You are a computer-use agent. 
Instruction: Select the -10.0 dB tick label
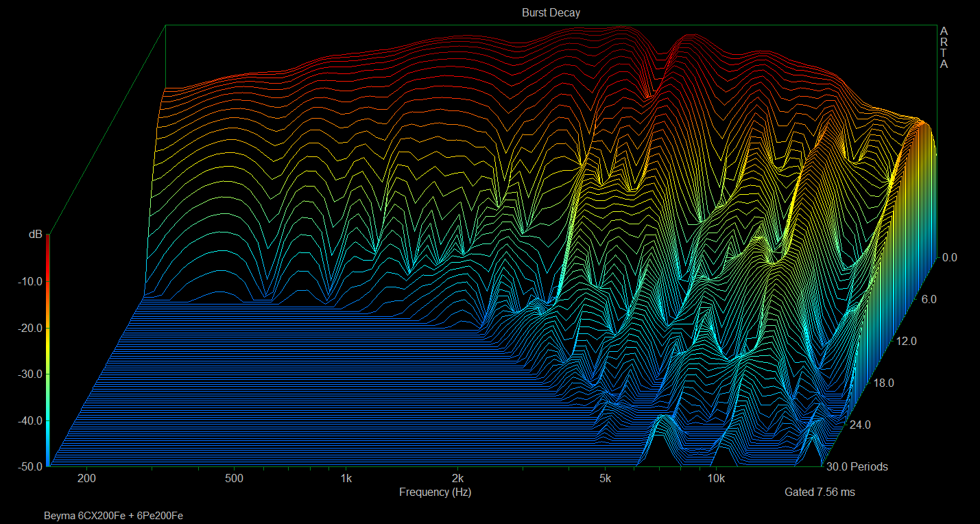(29, 281)
